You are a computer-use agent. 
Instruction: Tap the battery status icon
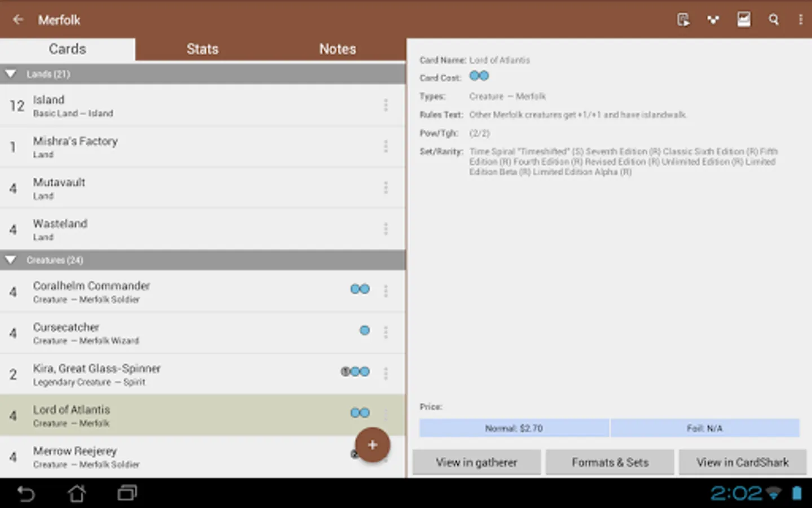tap(797, 493)
